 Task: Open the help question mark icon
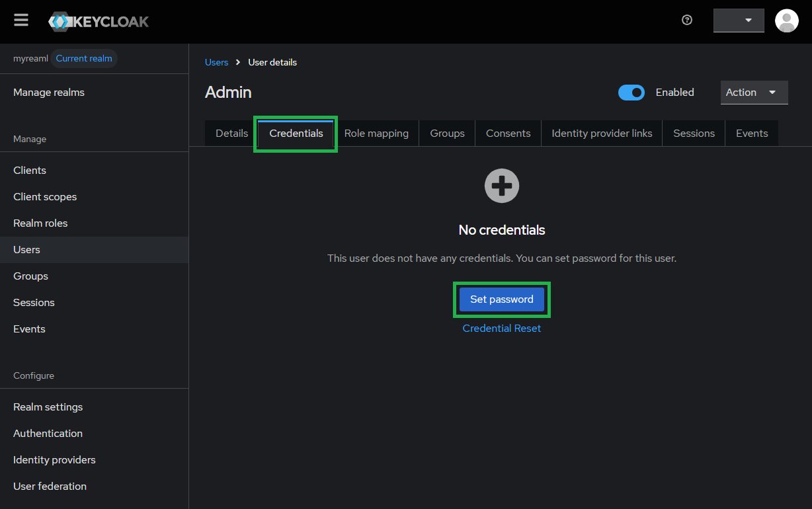(x=687, y=20)
